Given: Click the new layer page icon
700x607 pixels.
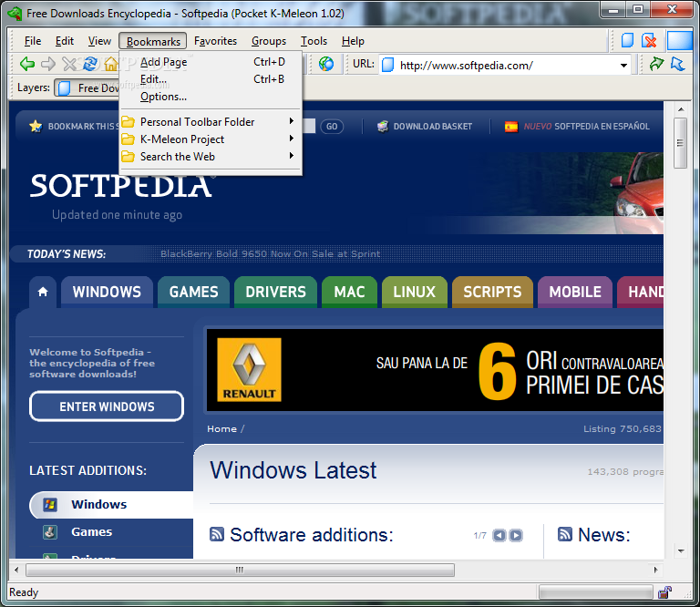Looking at the screenshot, I should tap(628, 41).
